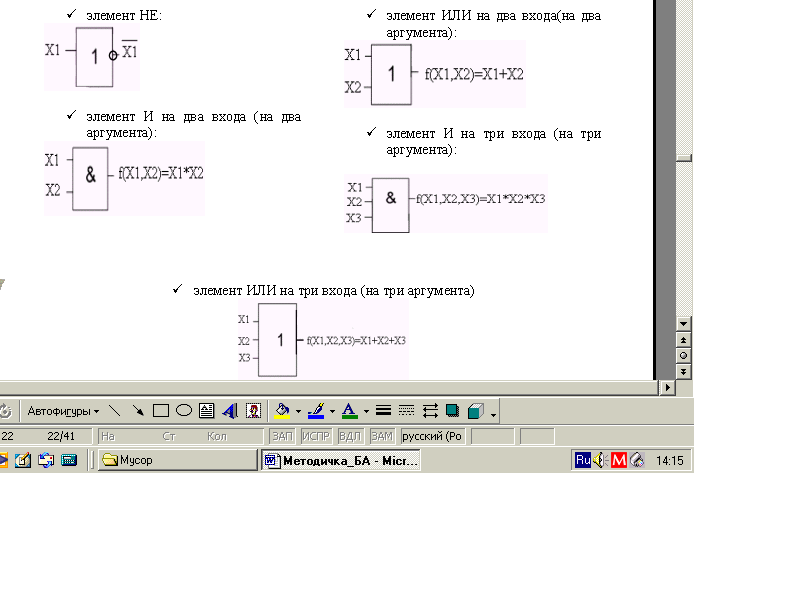The width and height of the screenshot is (800, 600).
Task: Select the three-input OR gate diagram
Action: coord(323,340)
